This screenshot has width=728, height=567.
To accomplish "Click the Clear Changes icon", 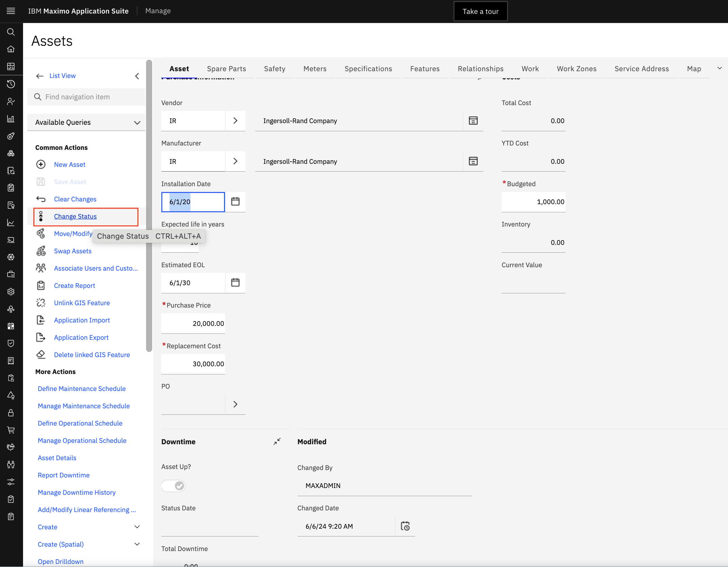I will (x=41, y=199).
